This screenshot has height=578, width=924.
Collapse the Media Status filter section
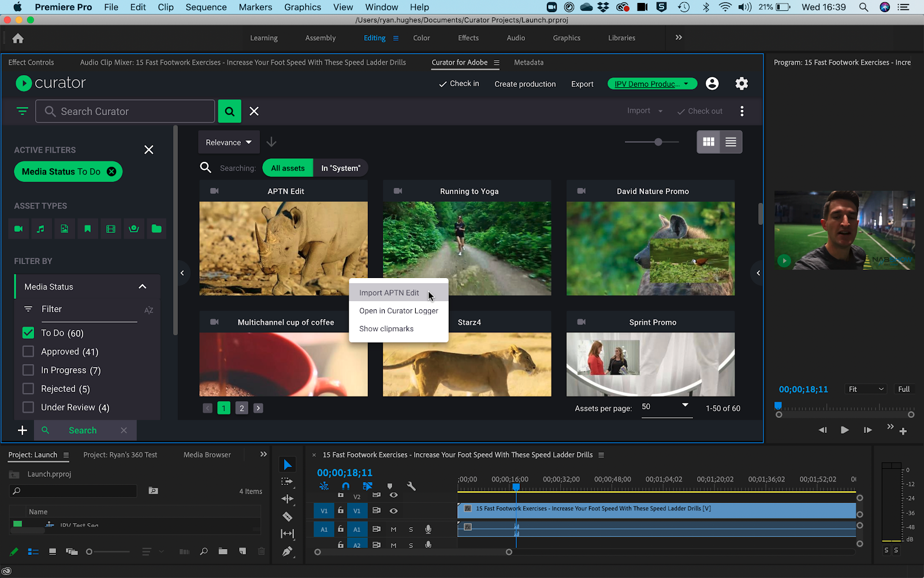142,287
